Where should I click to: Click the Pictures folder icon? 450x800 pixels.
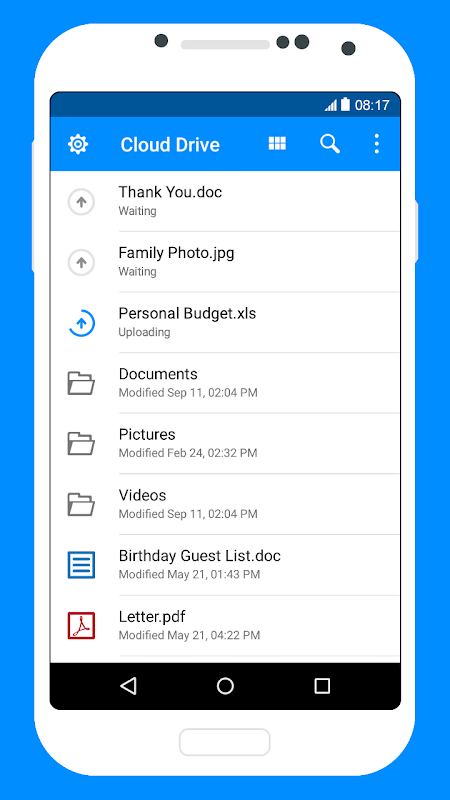(81, 444)
